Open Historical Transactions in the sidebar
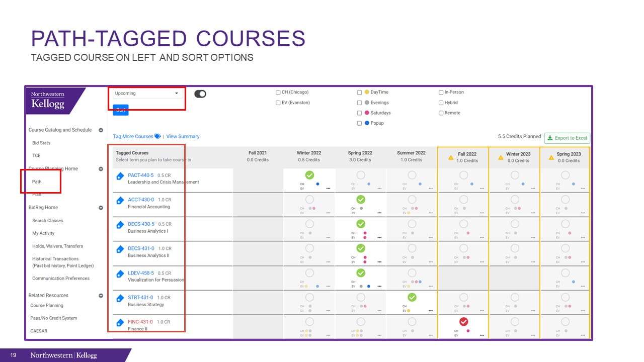The width and height of the screenshot is (644, 362). [63, 262]
